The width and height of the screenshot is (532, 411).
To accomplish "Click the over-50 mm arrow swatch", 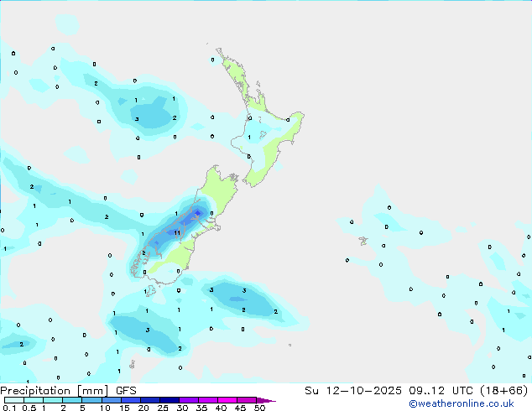I will [x=266, y=400].
